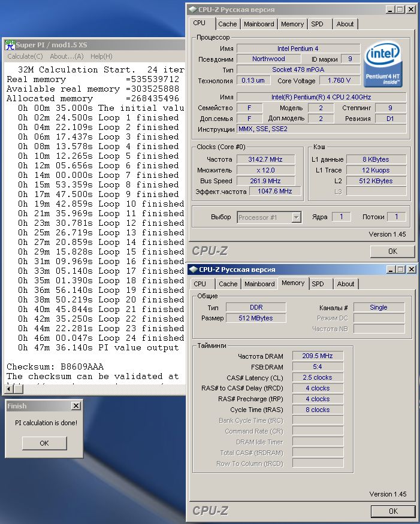The width and height of the screenshot is (420, 524).
Task: Click the 12 Kuops L1 Trace value
Action: point(376,170)
